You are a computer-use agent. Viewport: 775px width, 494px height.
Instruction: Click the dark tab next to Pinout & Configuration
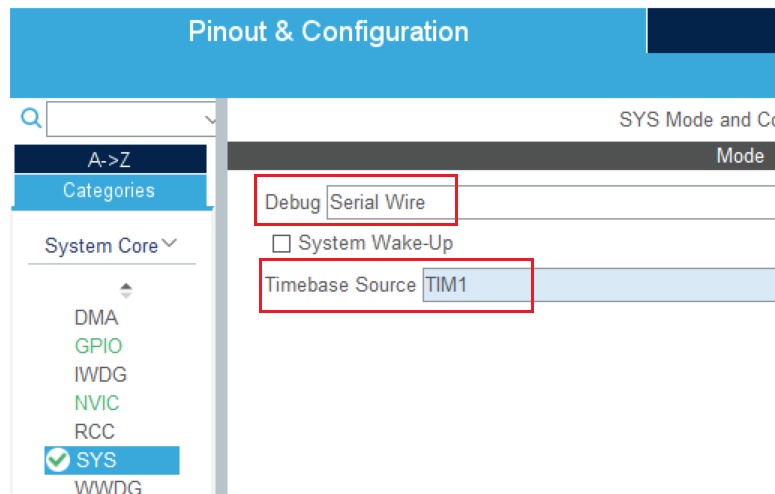[x=710, y=27]
